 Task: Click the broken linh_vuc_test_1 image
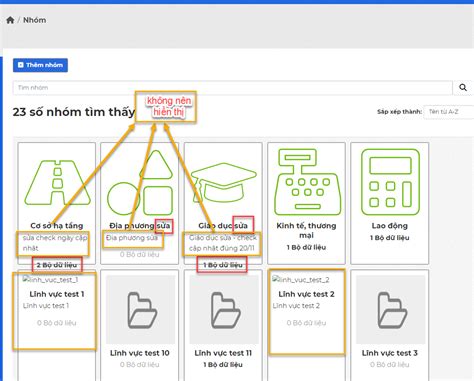point(50,280)
